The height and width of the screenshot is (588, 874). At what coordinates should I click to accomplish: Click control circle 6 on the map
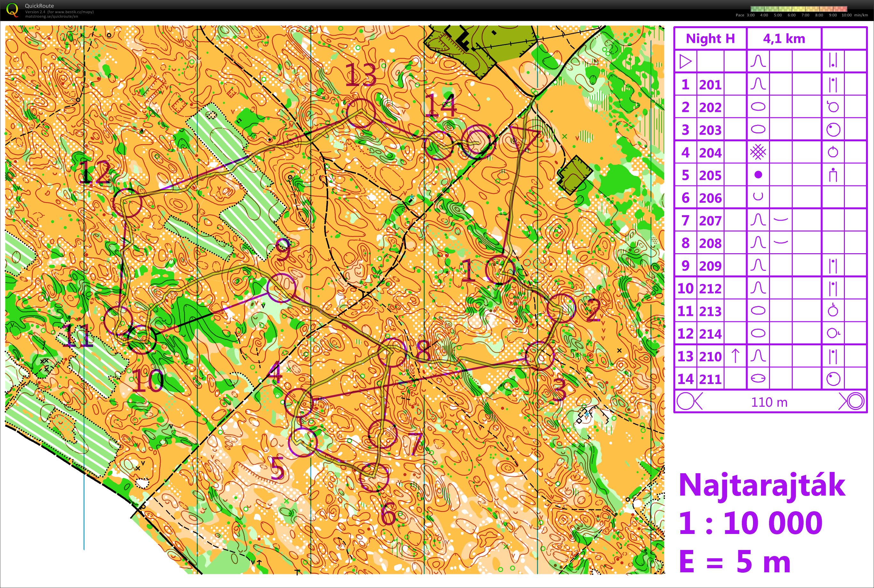(374, 478)
